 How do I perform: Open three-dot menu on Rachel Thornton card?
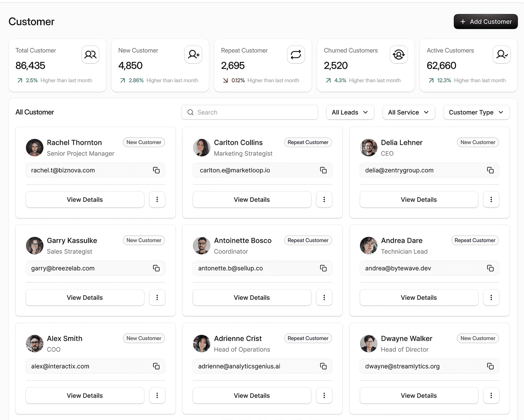[157, 199]
